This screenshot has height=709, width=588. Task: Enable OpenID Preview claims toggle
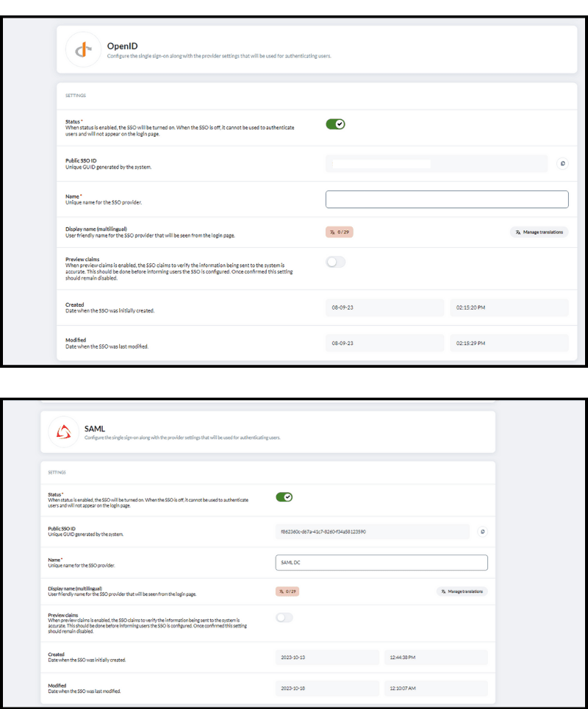(335, 263)
